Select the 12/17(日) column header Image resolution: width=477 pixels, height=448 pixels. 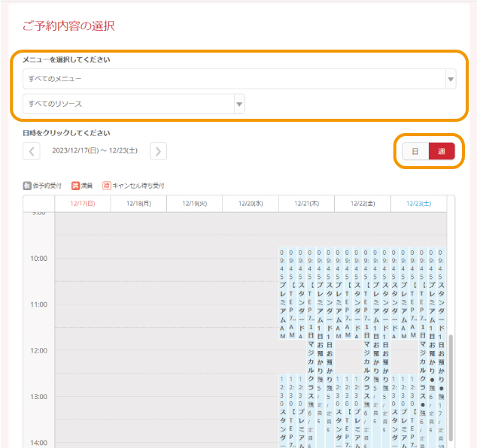point(83,204)
